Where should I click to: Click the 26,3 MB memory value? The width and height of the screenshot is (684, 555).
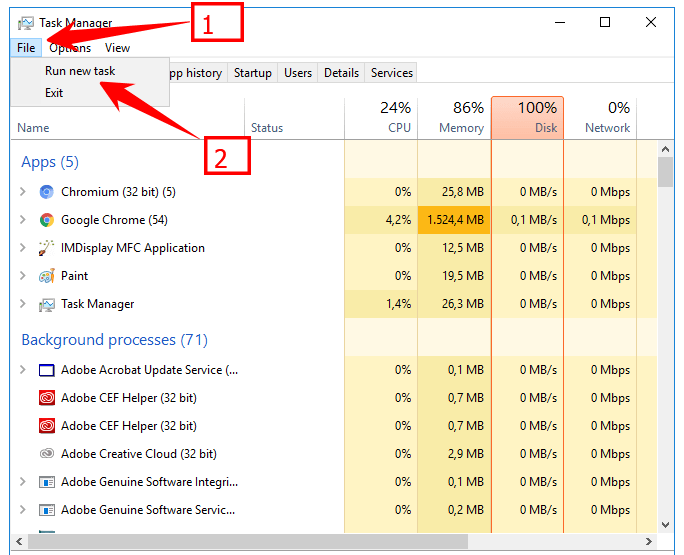coord(463,304)
